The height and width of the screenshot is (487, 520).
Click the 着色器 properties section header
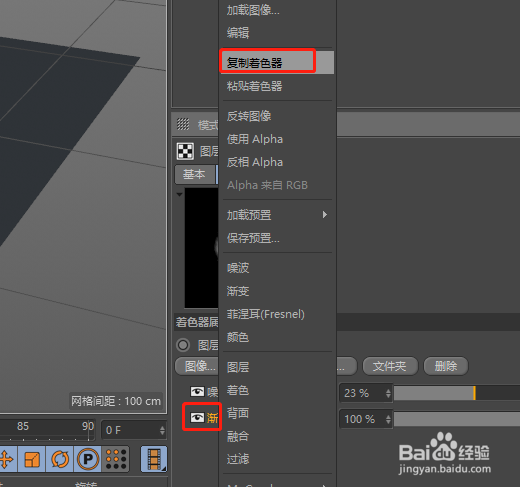point(197,322)
